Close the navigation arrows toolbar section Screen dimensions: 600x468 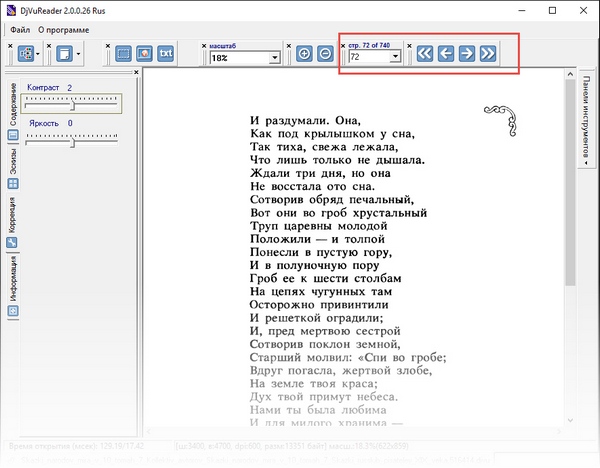(x=409, y=46)
